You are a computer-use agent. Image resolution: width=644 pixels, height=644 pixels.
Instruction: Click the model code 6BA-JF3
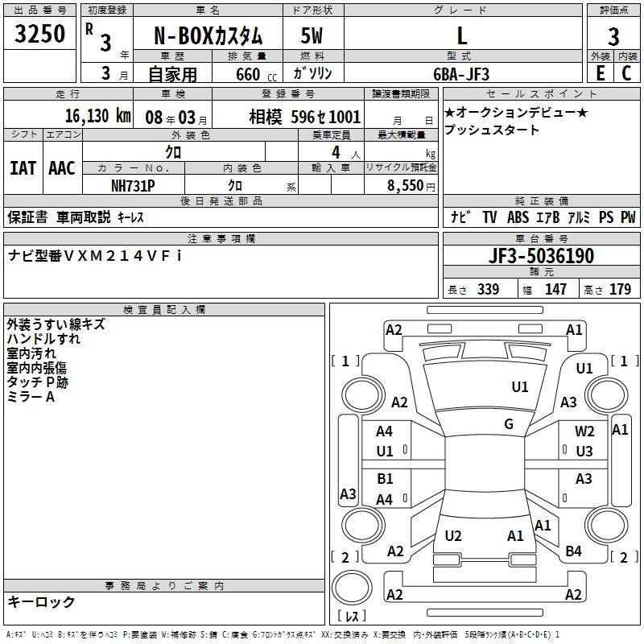click(x=460, y=73)
